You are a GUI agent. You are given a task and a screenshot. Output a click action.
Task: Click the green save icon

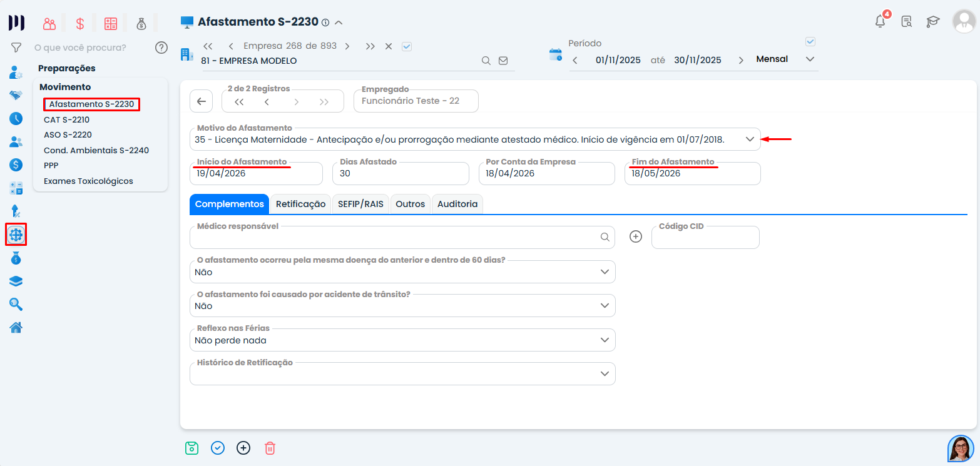coord(191,448)
